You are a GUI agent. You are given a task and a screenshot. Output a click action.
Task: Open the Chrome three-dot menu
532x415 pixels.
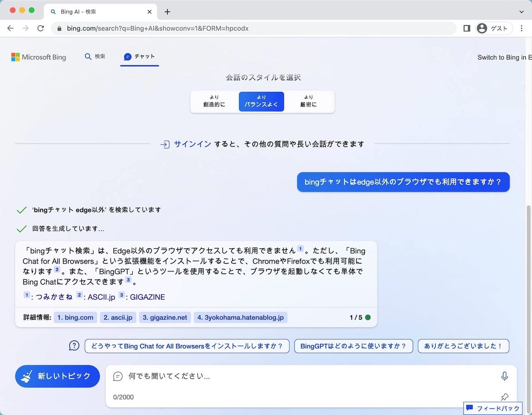point(522,28)
